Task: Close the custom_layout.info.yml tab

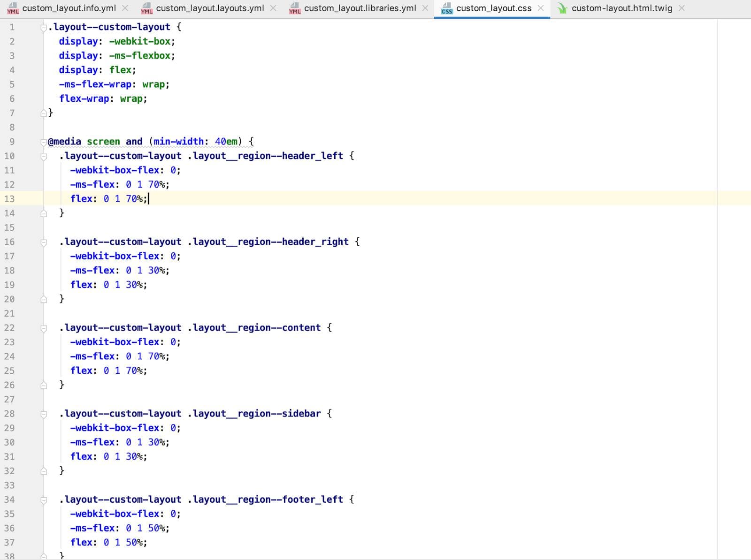Action: coord(125,8)
